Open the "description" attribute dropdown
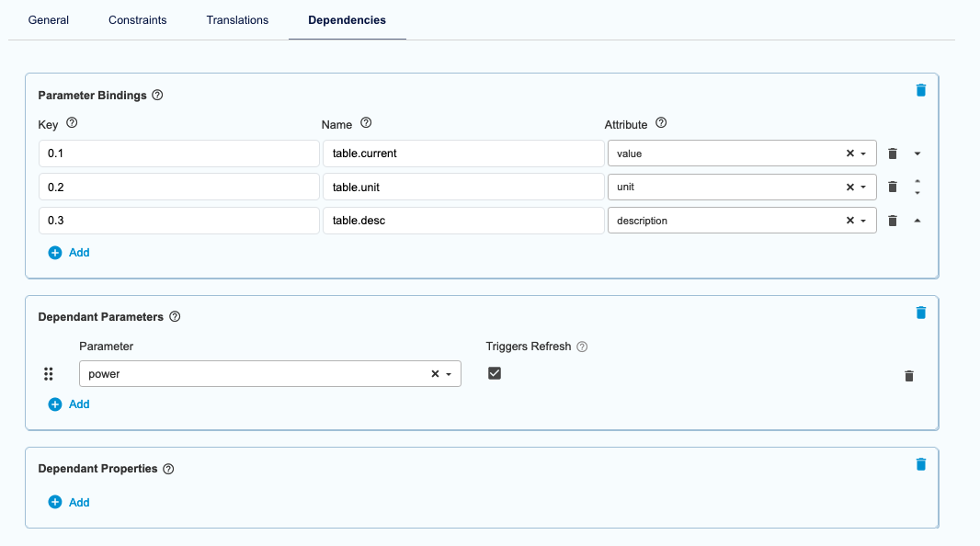The width and height of the screenshot is (980, 546). 865,220
